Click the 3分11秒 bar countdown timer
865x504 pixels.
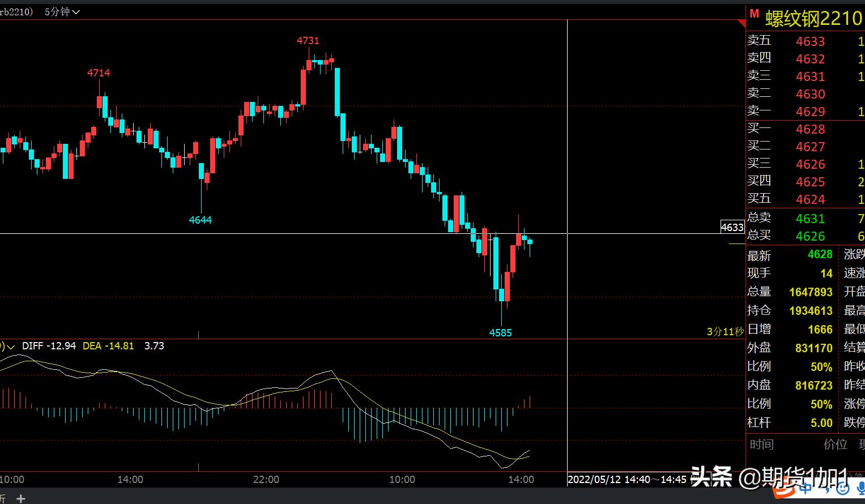tap(725, 332)
